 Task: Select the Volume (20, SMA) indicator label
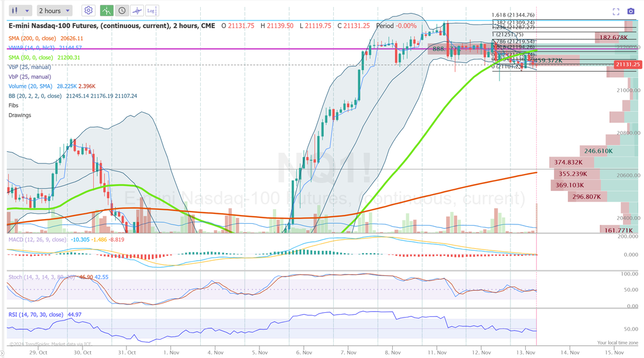click(30, 86)
